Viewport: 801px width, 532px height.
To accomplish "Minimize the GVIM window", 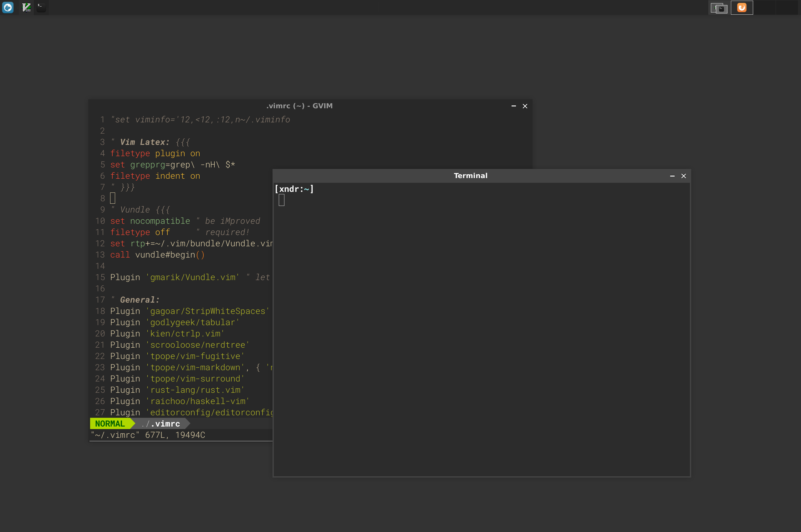I will 513,106.
